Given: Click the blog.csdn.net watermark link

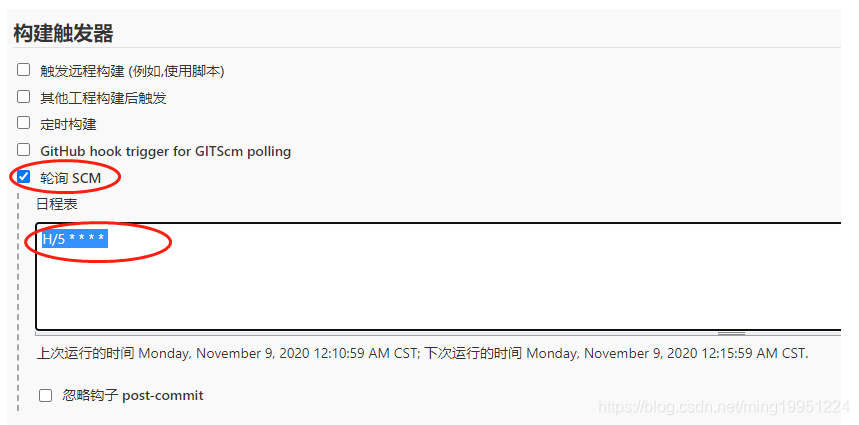Looking at the screenshot, I should 722,408.
